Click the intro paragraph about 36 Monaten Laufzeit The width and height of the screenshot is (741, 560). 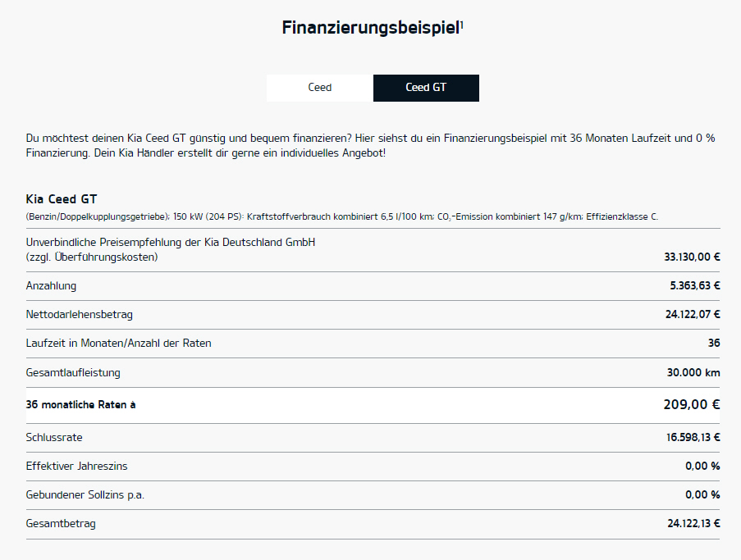pos(370,146)
